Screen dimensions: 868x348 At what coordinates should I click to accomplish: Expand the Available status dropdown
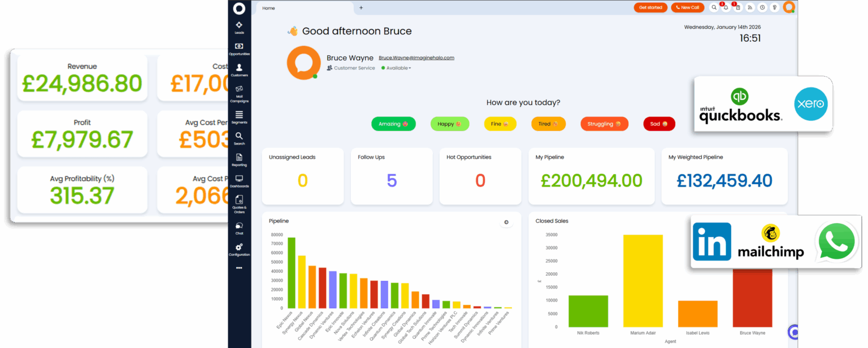(396, 68)
